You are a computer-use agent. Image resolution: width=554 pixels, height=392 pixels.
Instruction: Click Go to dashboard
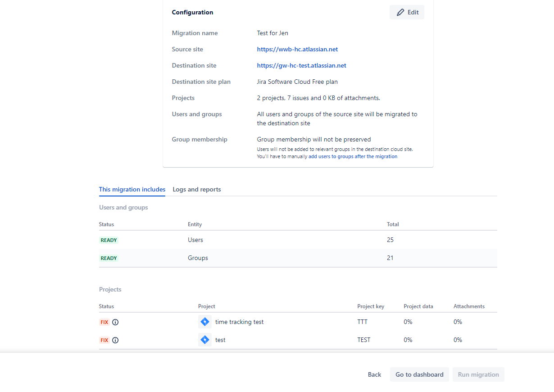[419, 374]
